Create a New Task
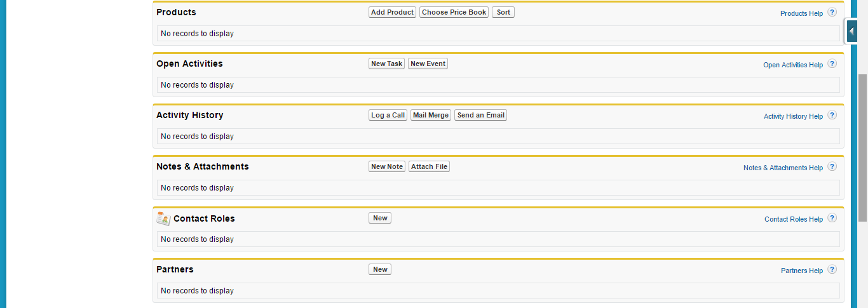This screenshot has width=868, height=308. click(387, 64)
